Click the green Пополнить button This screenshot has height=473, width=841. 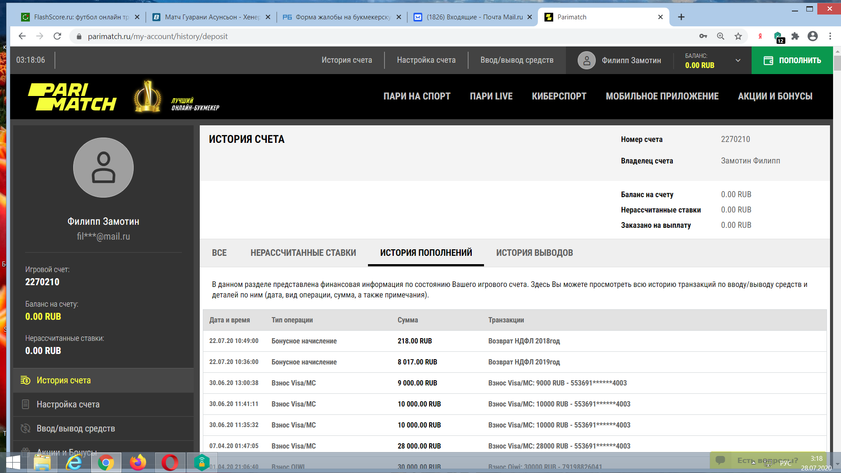point(792,60)
